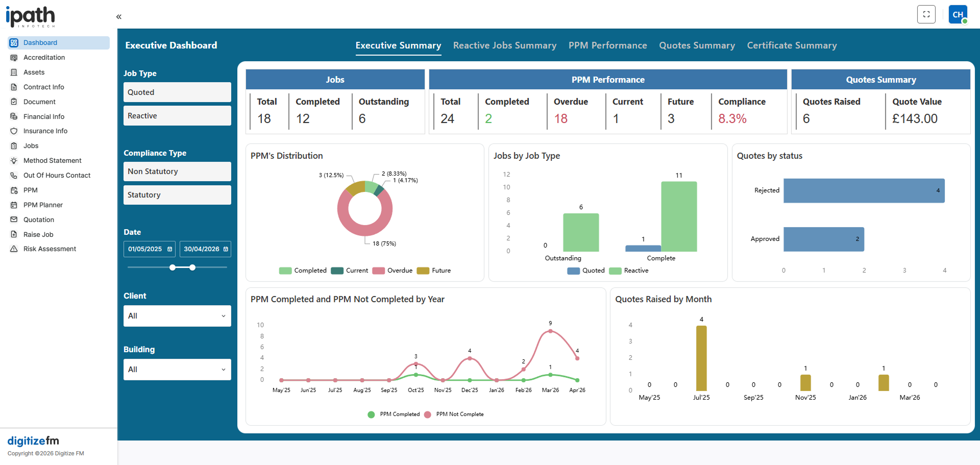Toggle Completed legend in PPM's Distribution

[x=303, y=271]
